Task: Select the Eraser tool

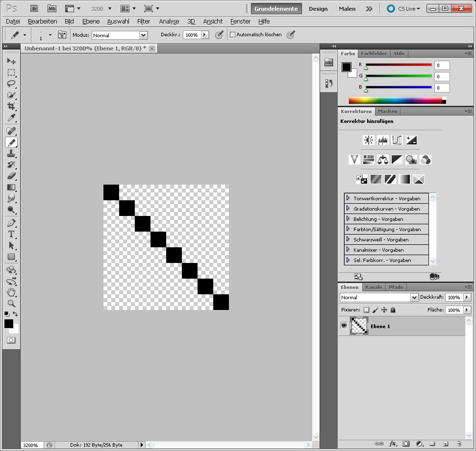Action: [11, 176]
